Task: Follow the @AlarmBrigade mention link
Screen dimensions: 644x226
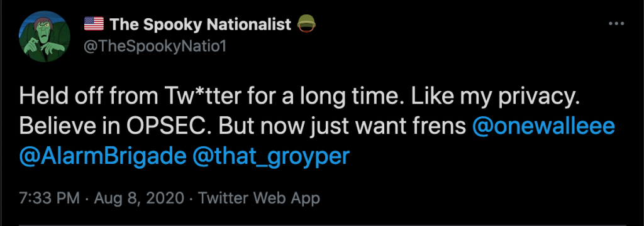Action: [103, 156]
